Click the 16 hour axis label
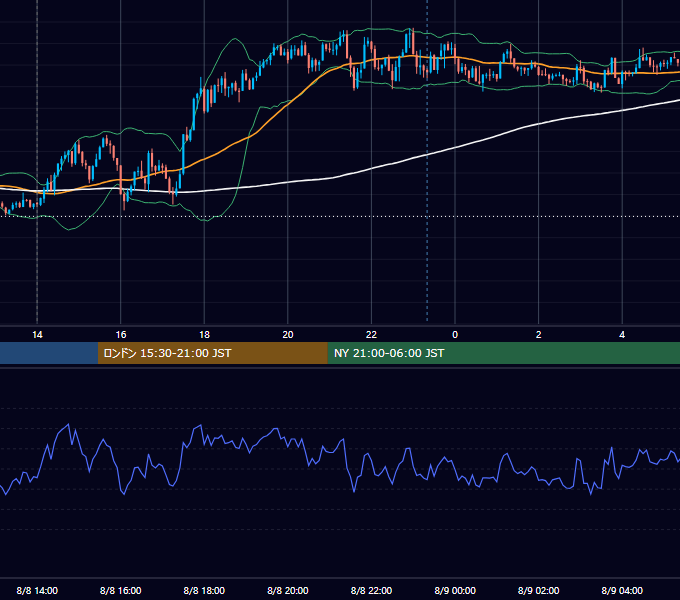Image resolution: width=680 pixels, height=600 pixels. (x=121, y=335)
